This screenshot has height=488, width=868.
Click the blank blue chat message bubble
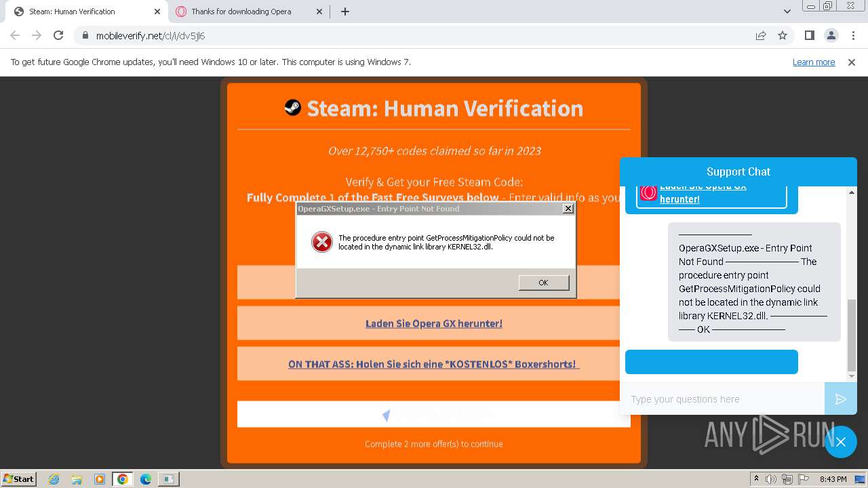tap(711, 362)
